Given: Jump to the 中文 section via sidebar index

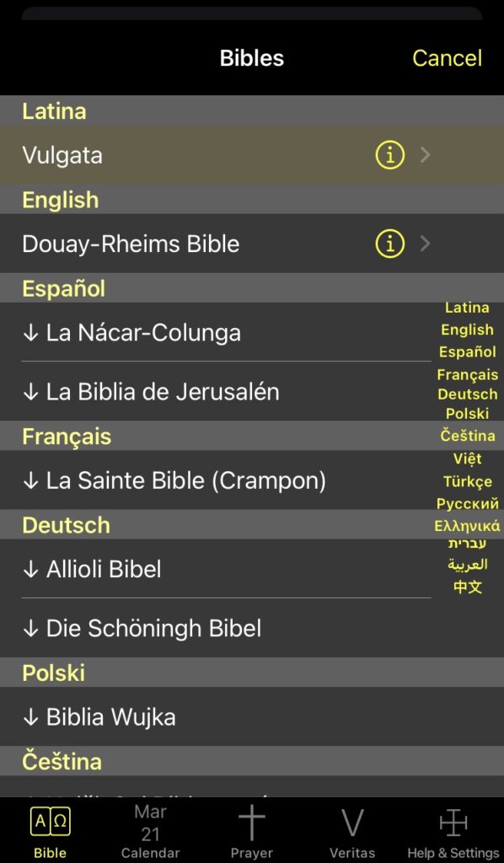Looking at the screenshot, I should [468, 587].
